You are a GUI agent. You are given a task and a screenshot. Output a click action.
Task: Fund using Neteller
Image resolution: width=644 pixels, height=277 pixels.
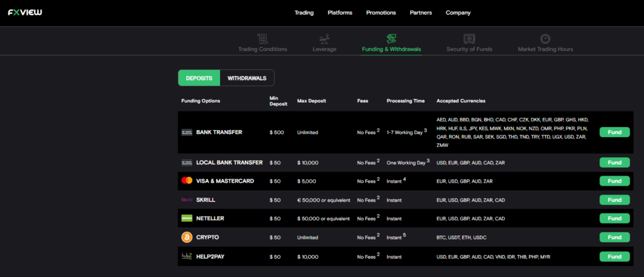coord(614,218)
